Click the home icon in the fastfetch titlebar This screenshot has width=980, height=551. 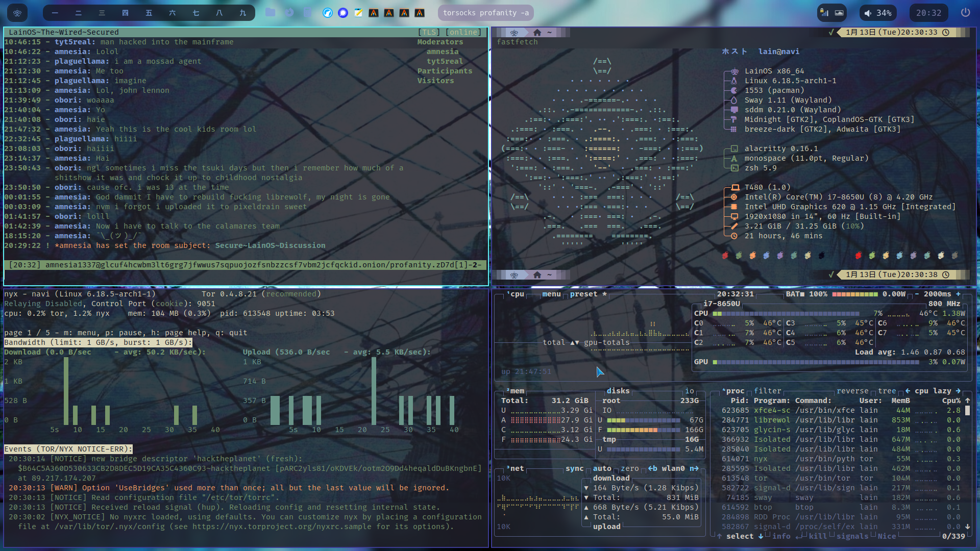point(537,32)
